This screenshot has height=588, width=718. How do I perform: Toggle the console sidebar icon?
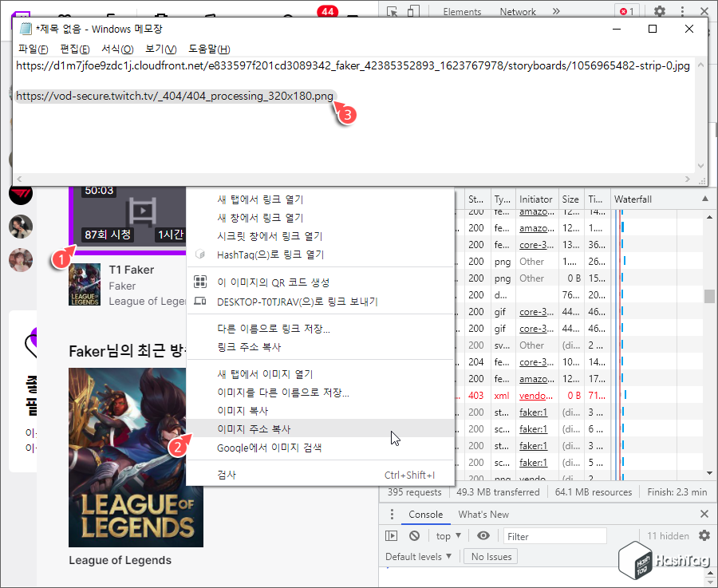[392, 535]
